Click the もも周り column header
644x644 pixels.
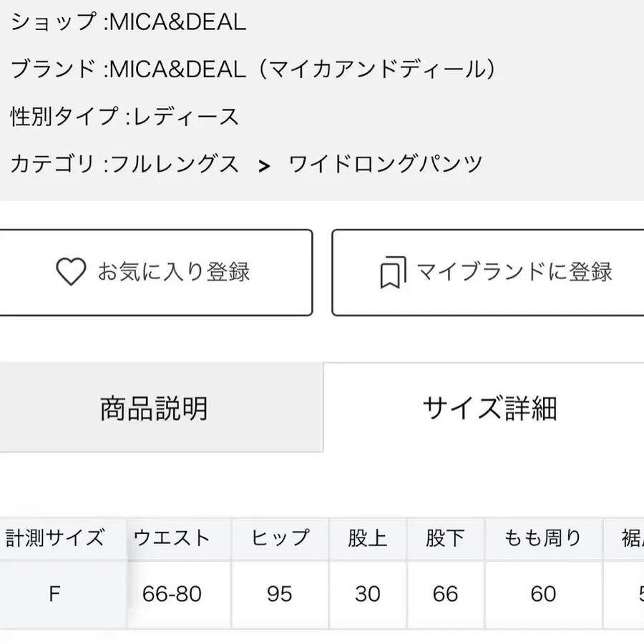click(x=543, y=538)
